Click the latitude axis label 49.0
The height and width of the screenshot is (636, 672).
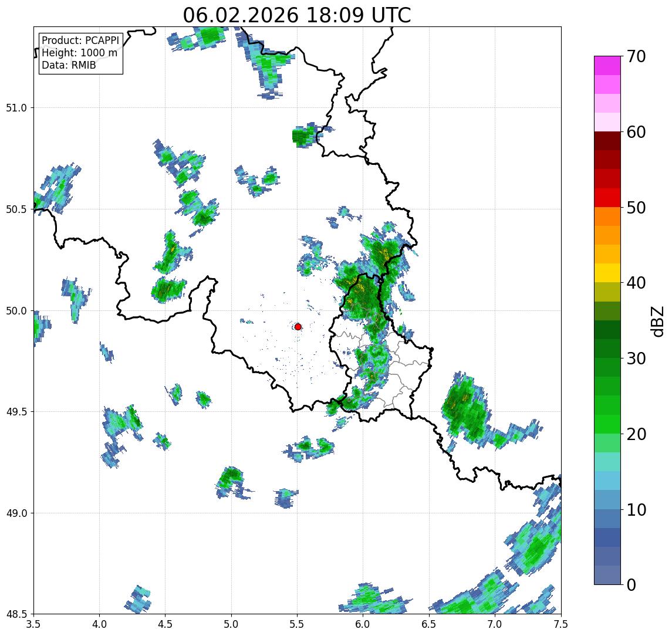coord(16,513)
